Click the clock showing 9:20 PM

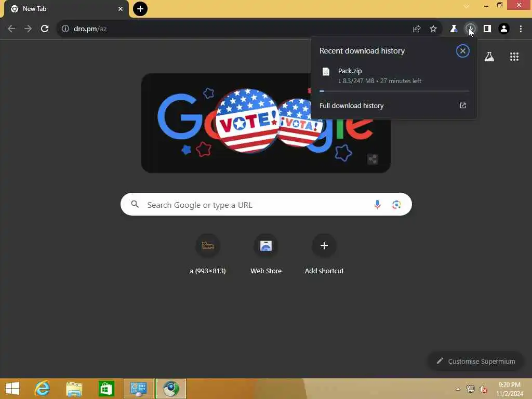pos(509,389)
